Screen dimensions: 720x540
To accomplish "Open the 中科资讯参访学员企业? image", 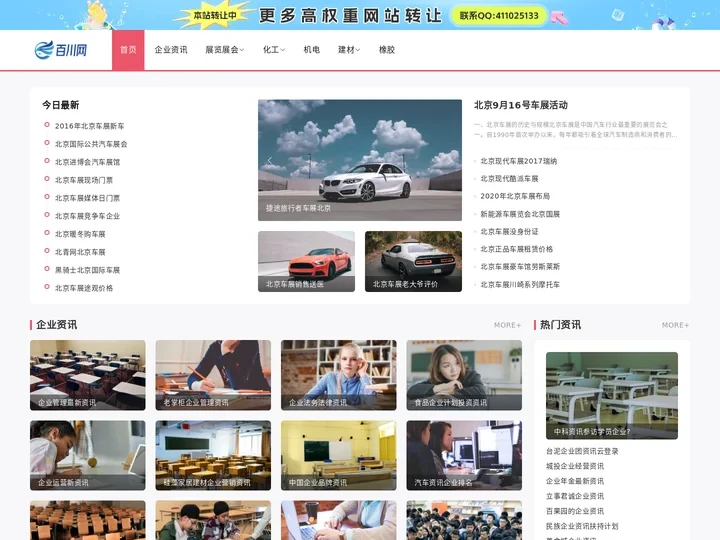I will [612, 396].
